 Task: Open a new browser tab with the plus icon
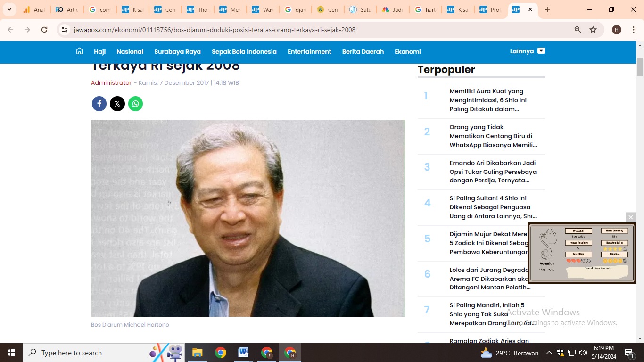[547, 9]
